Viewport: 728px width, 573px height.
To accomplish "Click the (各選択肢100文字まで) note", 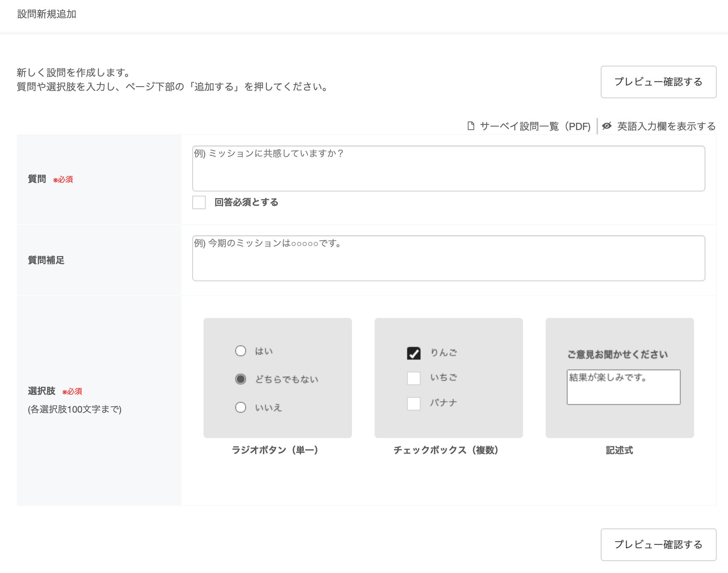I will [75, 409].
